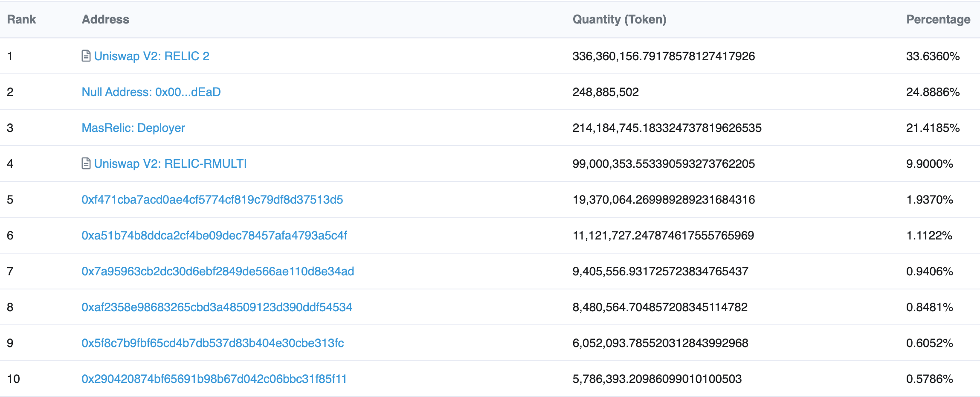Click the Address column header

point(105,19)
